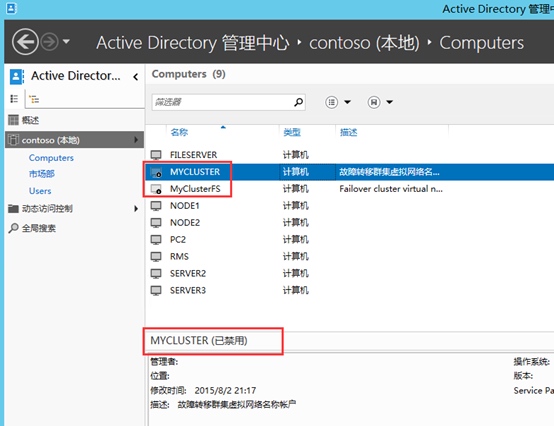
Task: Click inside the filter input field
Action: click(222, 102)
